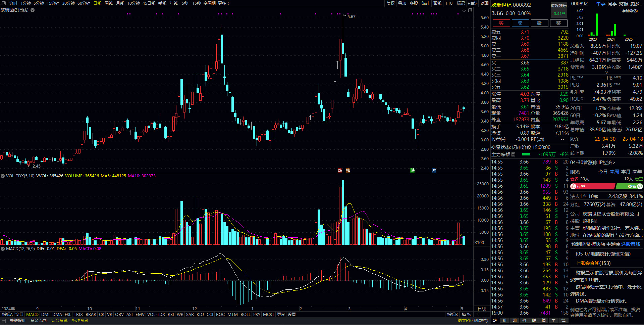Open the 更多 periods dropdown in top bar
The height and width of the screenshot is (325, 644).
(223, 3)
